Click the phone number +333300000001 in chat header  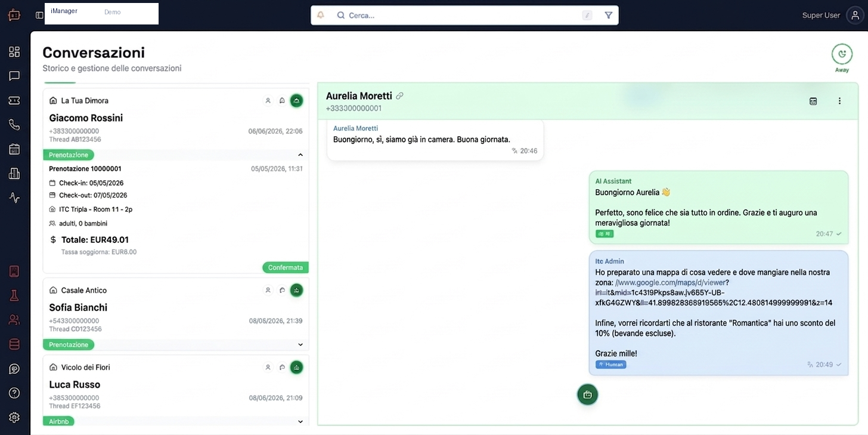click(x=354, y=109)
